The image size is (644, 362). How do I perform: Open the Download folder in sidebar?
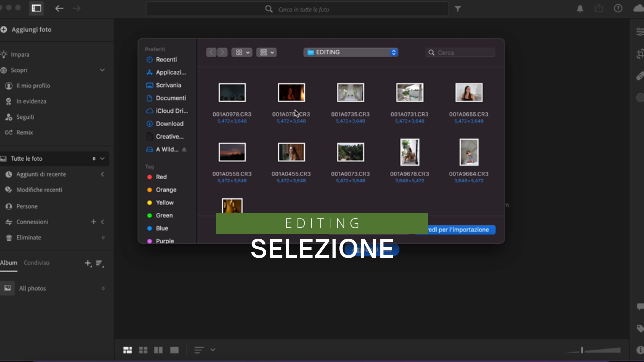[169, 124]
